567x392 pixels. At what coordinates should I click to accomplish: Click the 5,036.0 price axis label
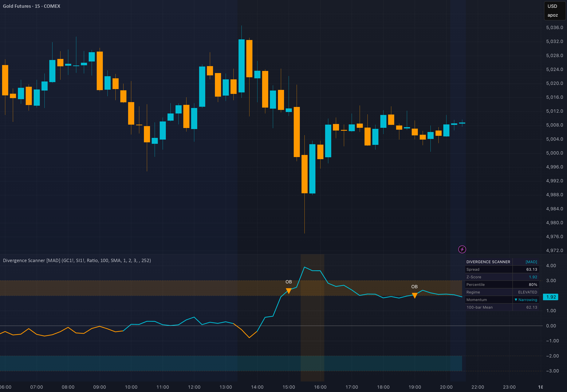point(555,28)
